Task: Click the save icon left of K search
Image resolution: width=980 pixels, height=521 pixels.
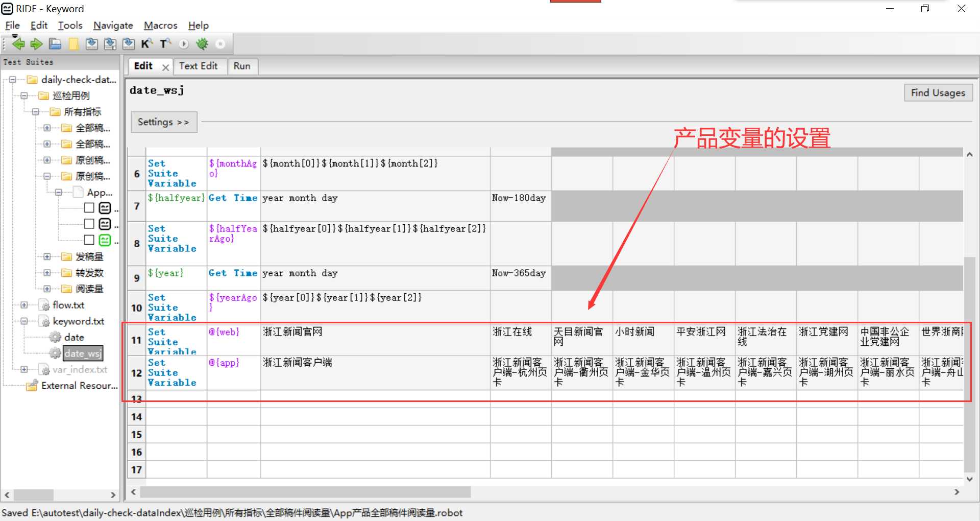Action: pyautogui.click(x=129, y=44)
